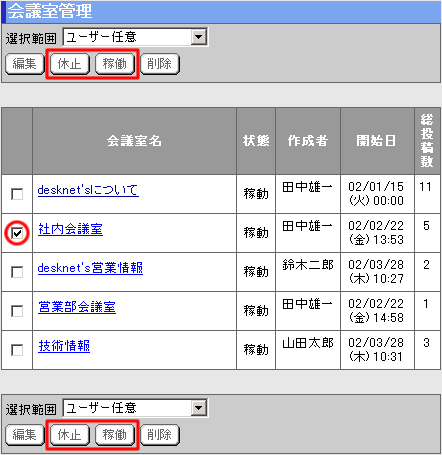This screenshot has width=442, height=455.
Task: Click the bottom 稼働 button
Action: click(x=115, y=435)
